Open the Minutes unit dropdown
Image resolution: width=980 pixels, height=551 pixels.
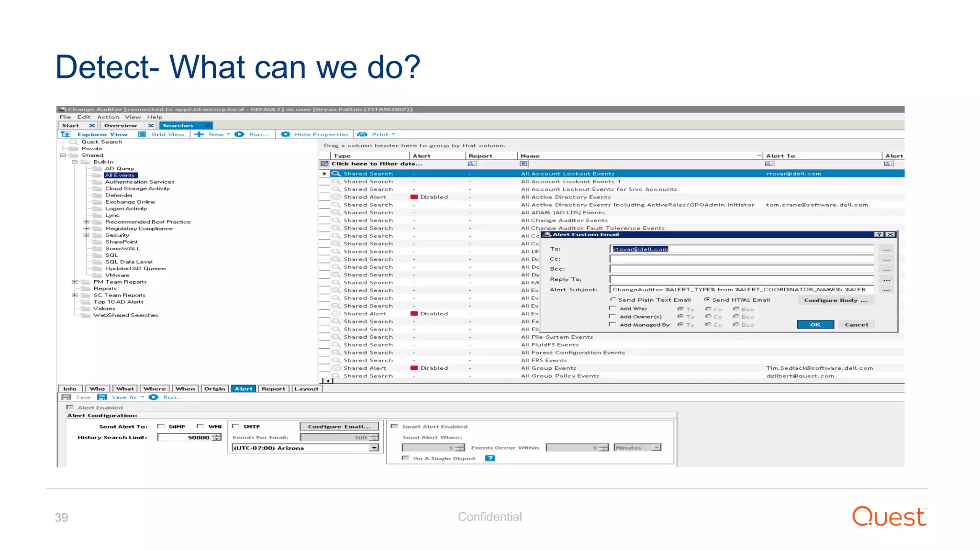click(657, 448)
